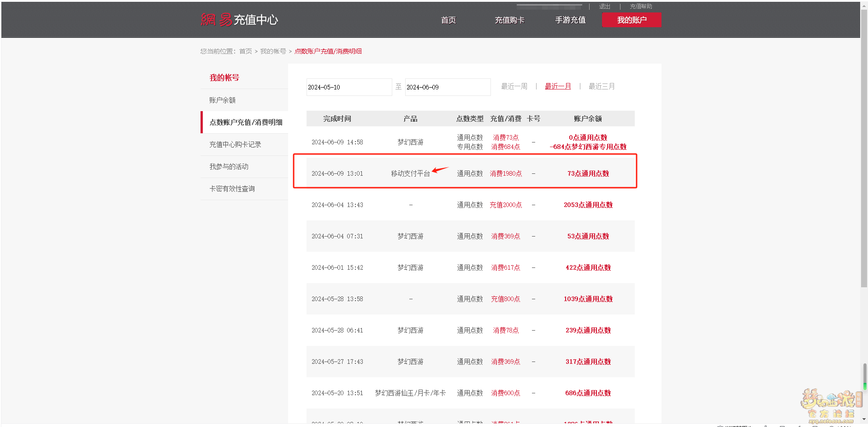Screen dimensions: 868x427
Task: Click 点数账户充值/消费明细 breadcrumb text
Action: [x=328, y=51]
